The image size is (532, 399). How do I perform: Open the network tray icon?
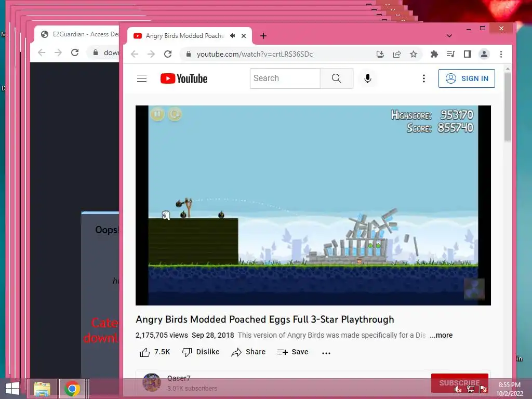[471, 390]
